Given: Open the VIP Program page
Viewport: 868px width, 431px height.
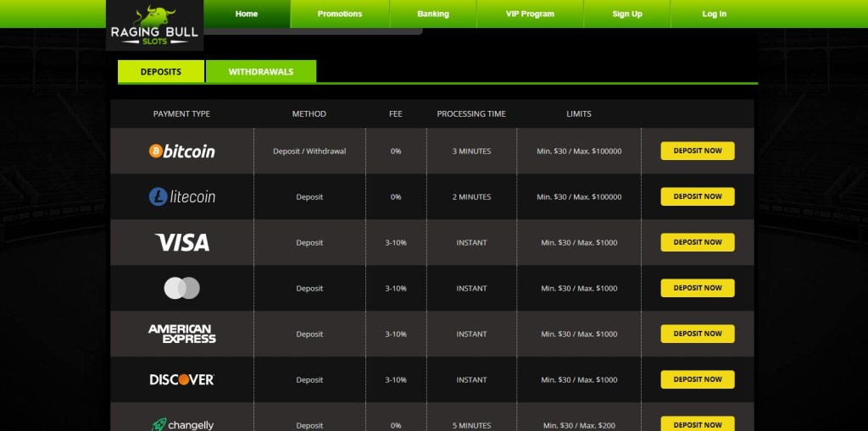Looking at the screenshot, I should [530, 14].
